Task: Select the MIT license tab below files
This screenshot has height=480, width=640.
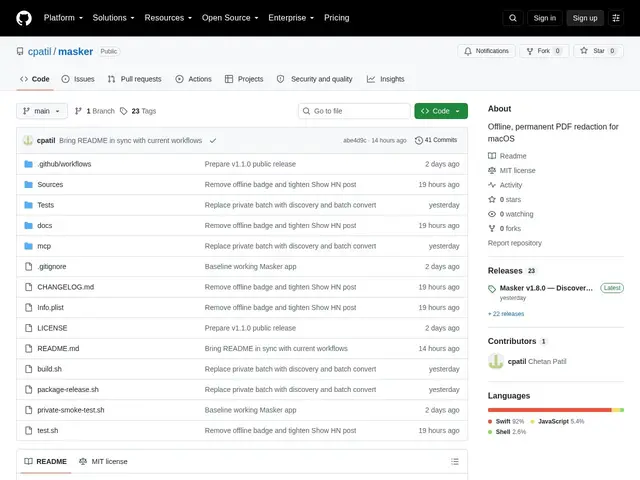Action: [x=103, y=462]
